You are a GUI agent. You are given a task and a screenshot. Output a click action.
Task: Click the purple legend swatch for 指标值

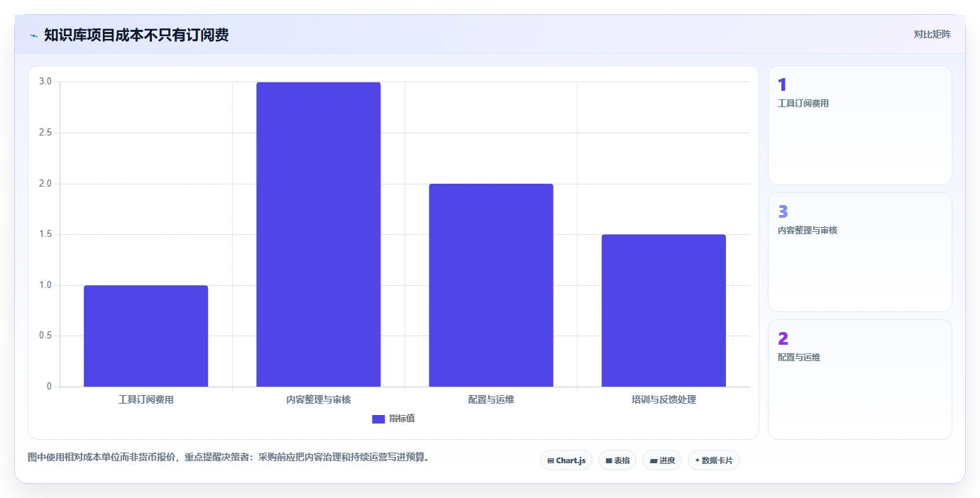378,419
